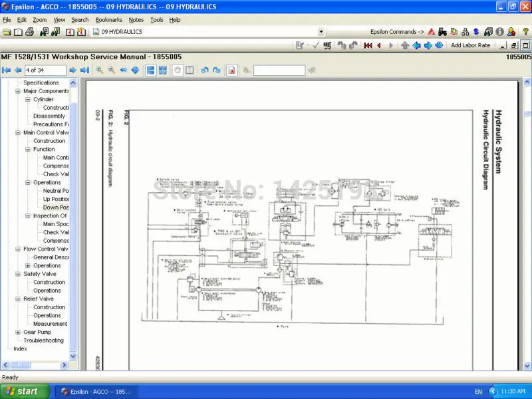Open the Bookmarks menu
The image size is (532, 399).
108,20
